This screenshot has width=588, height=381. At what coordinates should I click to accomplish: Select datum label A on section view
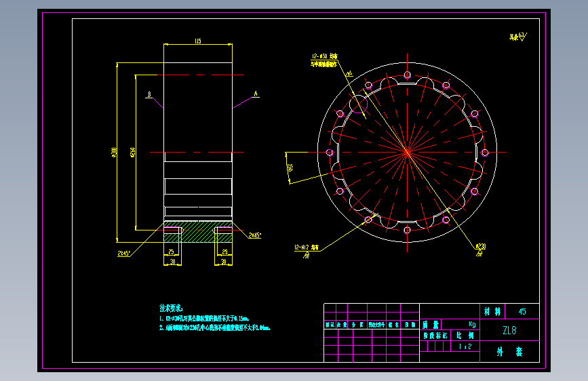tap(256, 94)
